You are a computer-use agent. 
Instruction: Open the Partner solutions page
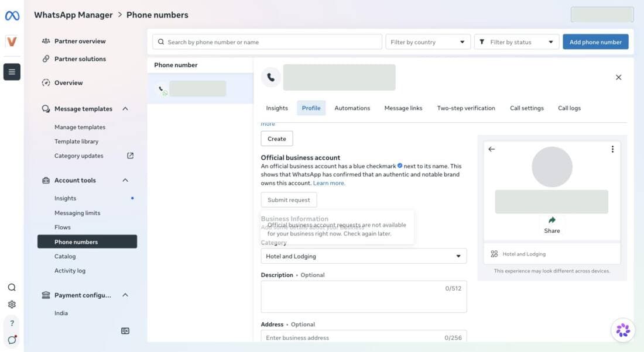click(x=80, y=58)
